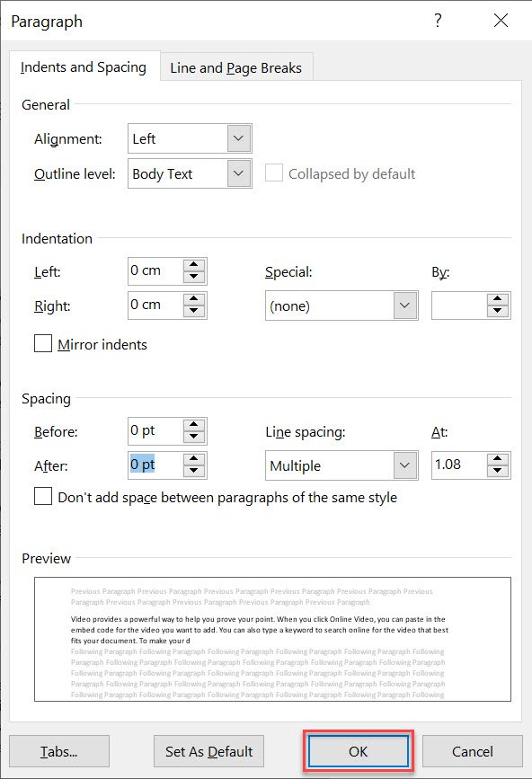
Task: Click the Help question mark icon
Action: (x=437, y=21)
